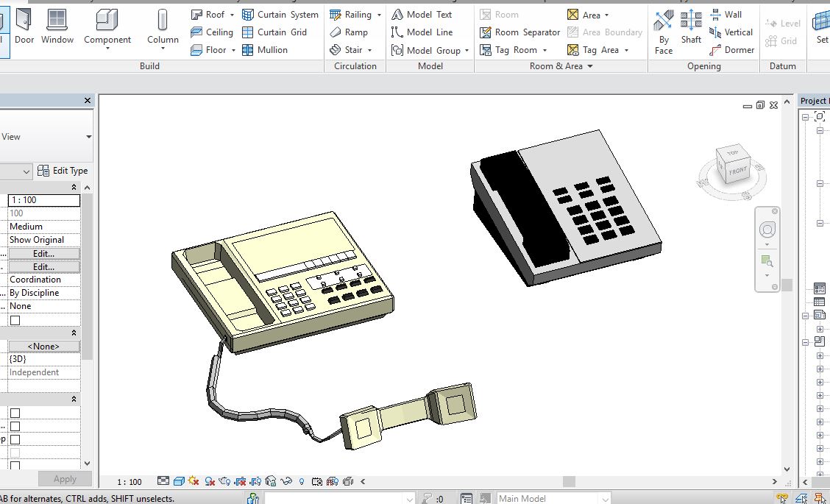This screenshot has width=830, height=504.
Task: Click the horizontal scrollbar thumb under the 3D view
Action: (x=569, y=481)
